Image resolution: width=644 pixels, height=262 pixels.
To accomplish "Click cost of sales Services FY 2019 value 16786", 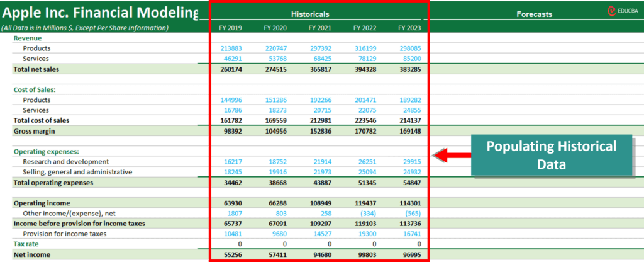I will (x=233, y=110).
